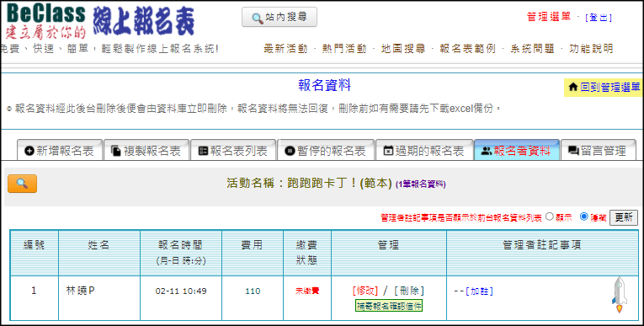Click the 未繳費 payment status
The width and height of the screenshot is (644, 326).
pyautogui.click(x=307, y=291)
